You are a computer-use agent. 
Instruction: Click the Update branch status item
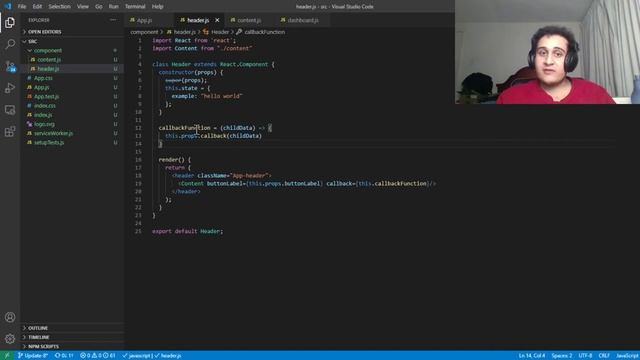coord(33,356)
